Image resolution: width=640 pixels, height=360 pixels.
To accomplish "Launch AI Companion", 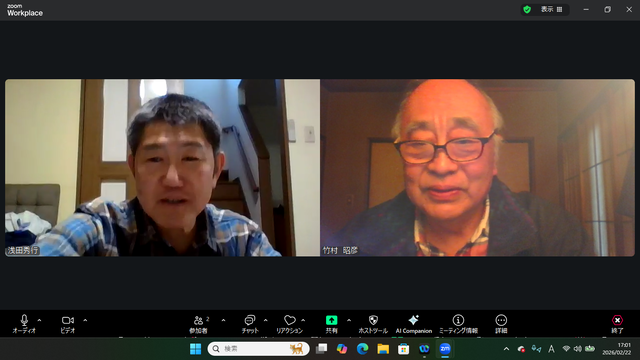I will [x=413, y=324].
